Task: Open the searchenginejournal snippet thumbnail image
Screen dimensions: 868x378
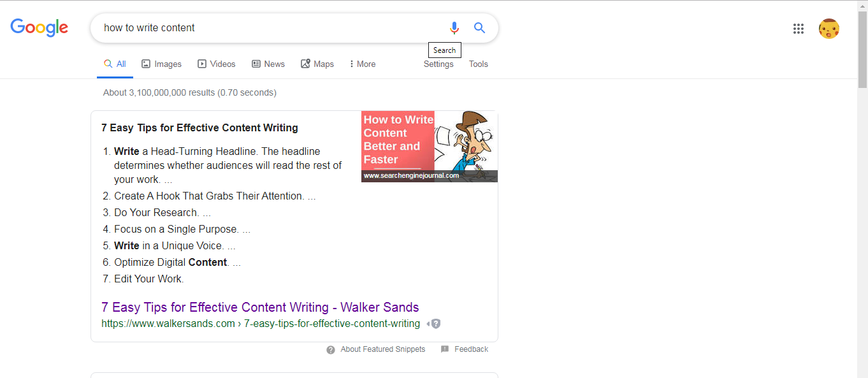Action: pyautogui.click(x=430, y=147)
